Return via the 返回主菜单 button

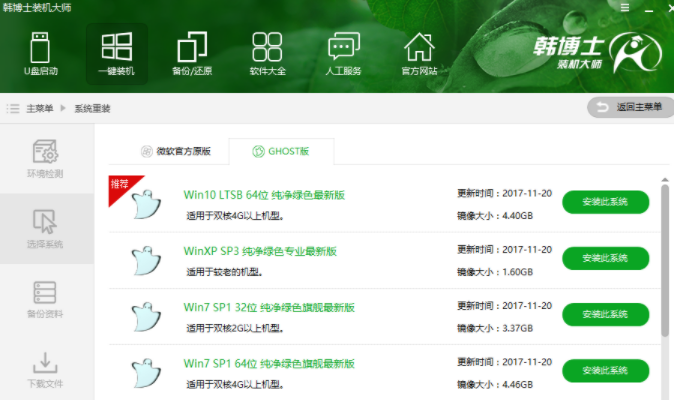coord(630,107)
